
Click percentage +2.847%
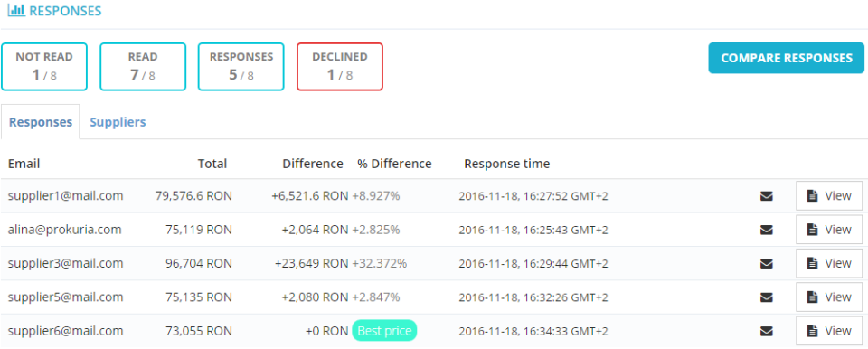(x=376, y=297)
